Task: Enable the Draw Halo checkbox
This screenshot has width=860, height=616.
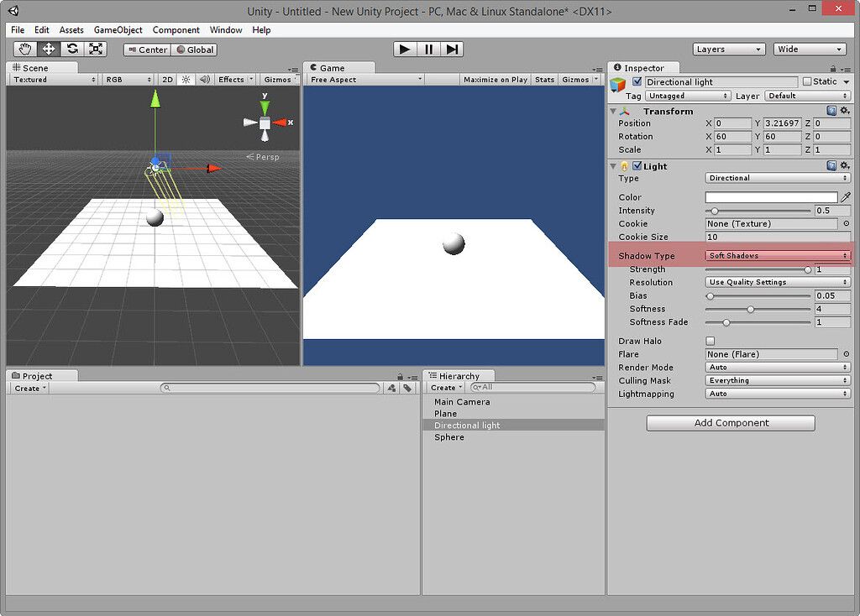Action: [x=711, y=341]
